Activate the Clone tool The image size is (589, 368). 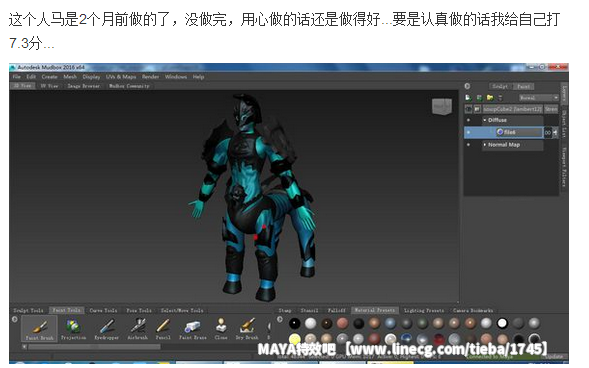click(221, 329)
